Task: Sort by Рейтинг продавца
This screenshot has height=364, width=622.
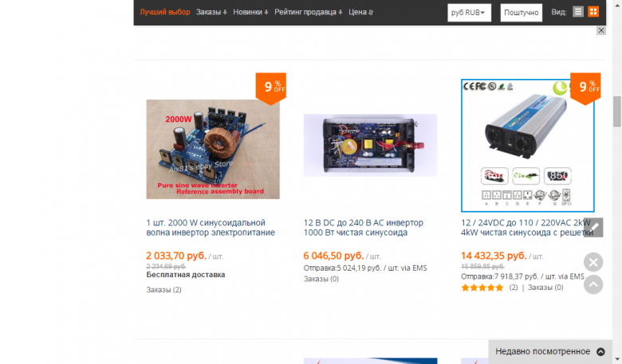Action: 309,12
